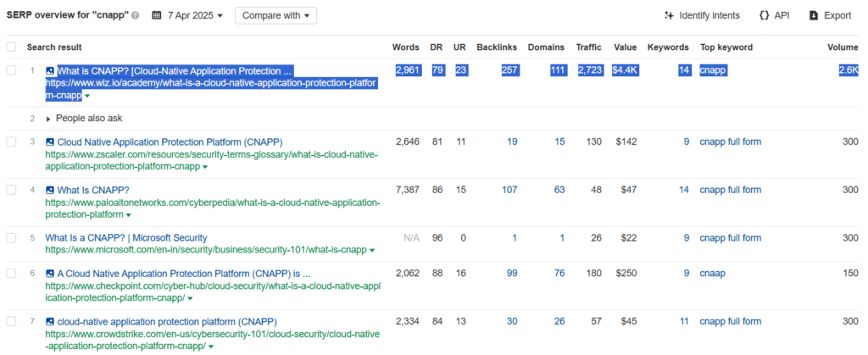Click the Volume column header
This screenshot has height=355, width=868.
[x=843, y=47]
